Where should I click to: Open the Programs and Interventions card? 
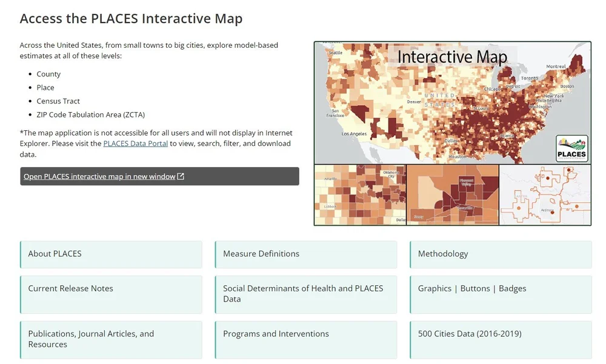pos(305,340)
